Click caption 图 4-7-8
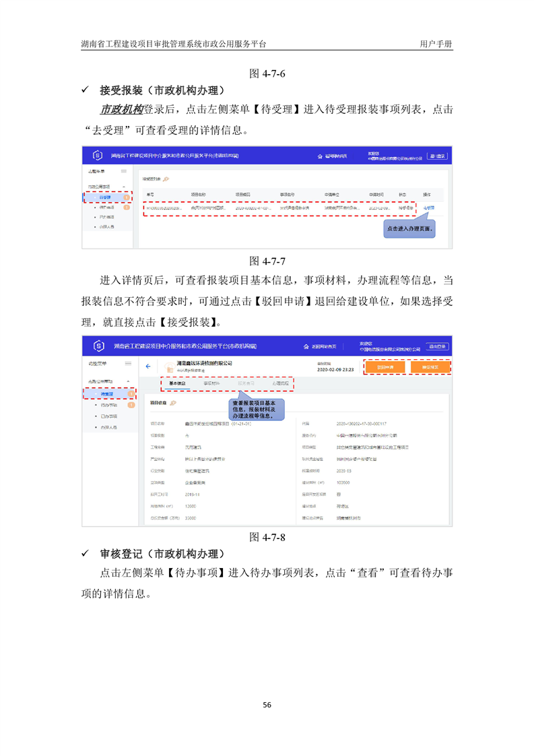The height and width of the screenshot is (756, 534). coord(267,537)
